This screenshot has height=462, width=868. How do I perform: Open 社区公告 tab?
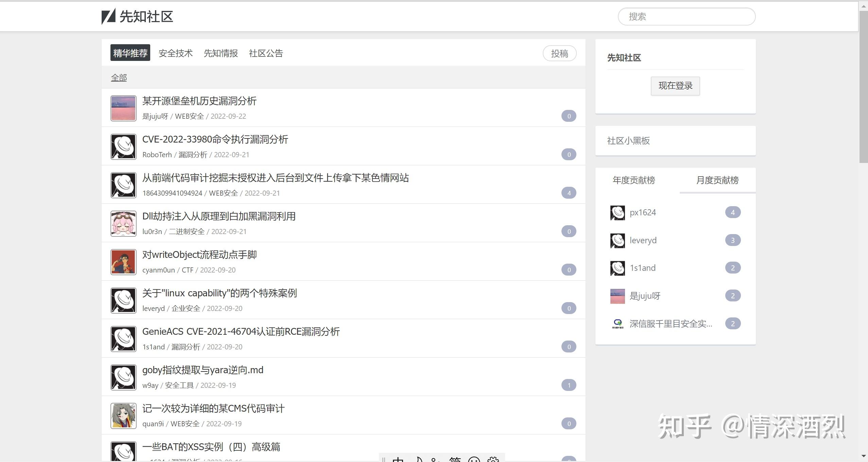coord(266,53)
